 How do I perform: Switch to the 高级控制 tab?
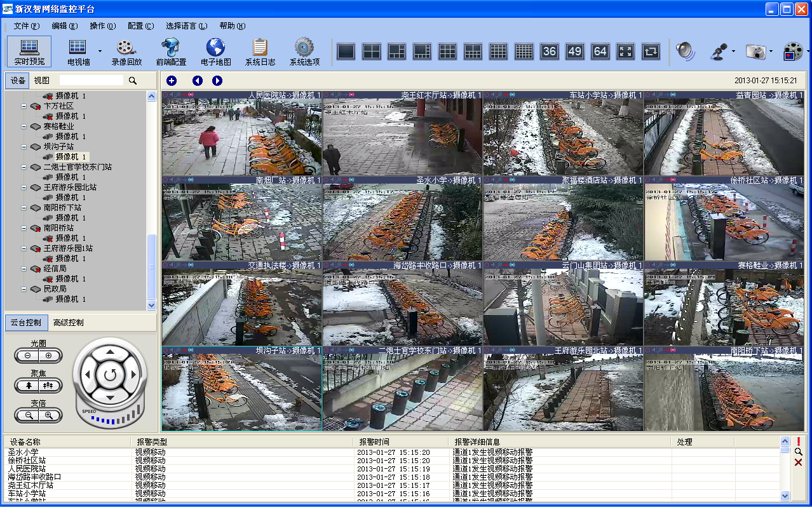click(69, 323)
